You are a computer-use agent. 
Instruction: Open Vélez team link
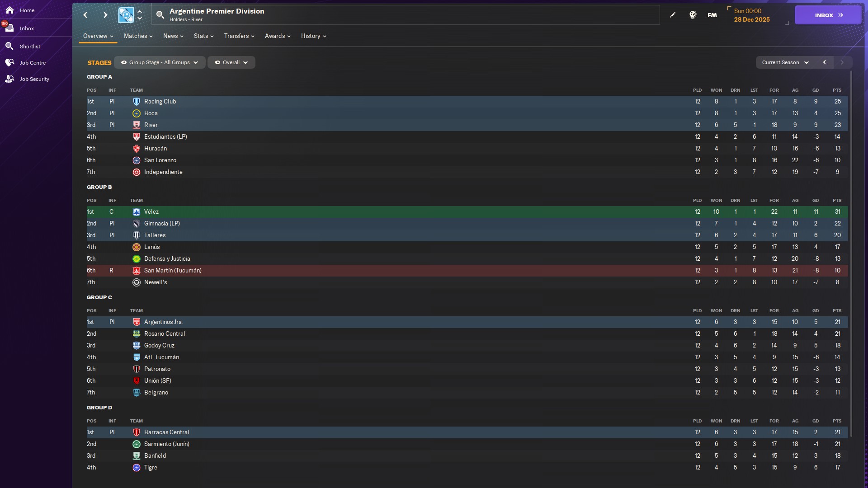coord(151,212)
